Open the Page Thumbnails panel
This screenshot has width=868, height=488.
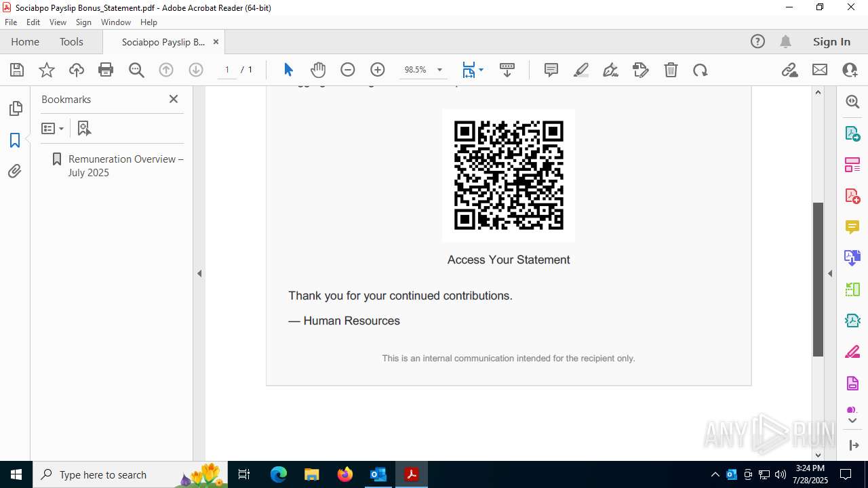point(15,108)
